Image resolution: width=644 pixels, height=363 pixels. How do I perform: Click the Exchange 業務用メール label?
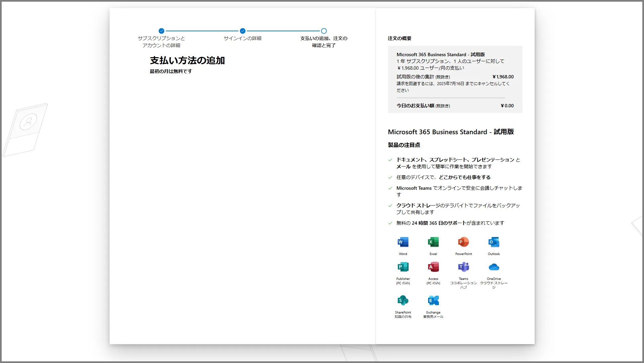(x=433, y=315)
